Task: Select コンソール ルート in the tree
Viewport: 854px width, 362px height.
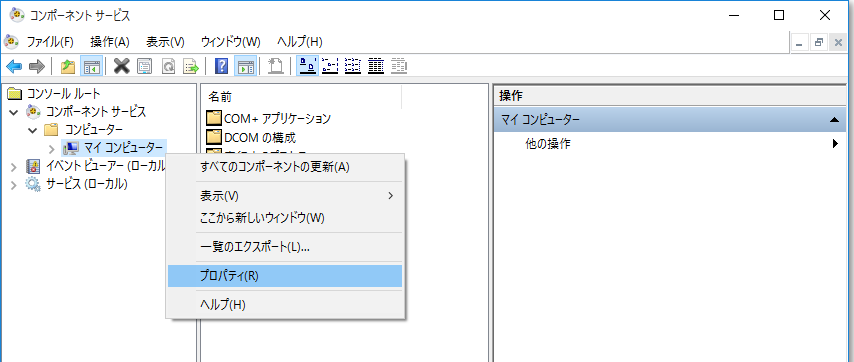Action: tap(63, 94)
